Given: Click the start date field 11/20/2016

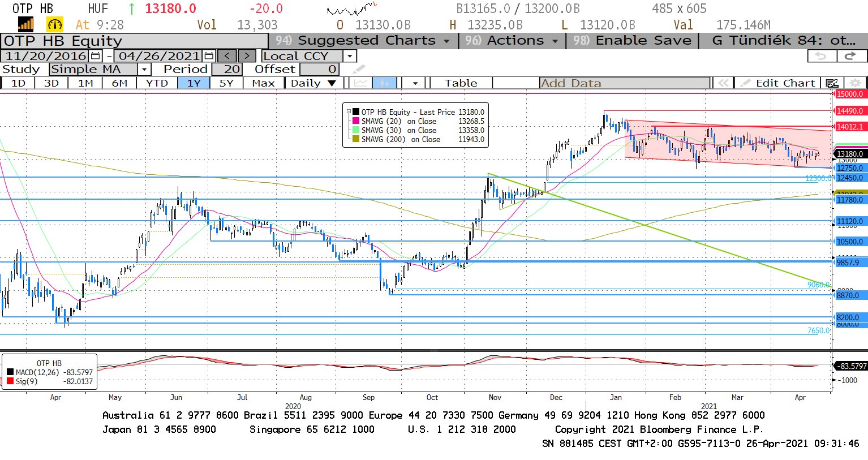Looking at the screenshot, I should pos(46,56).
